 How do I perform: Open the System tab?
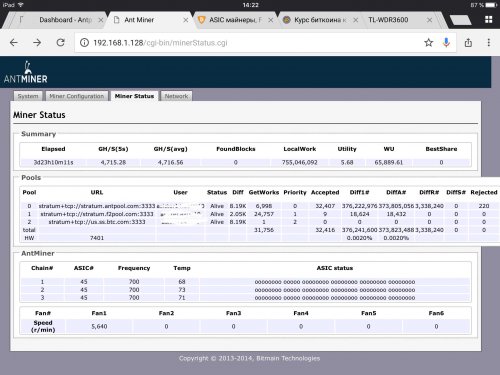coord(28,96)
